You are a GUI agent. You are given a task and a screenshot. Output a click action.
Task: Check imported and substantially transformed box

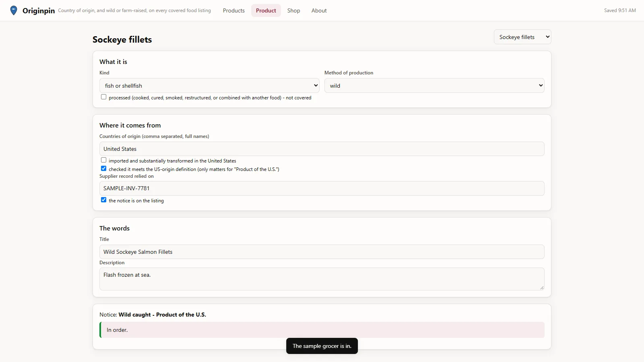coord(104,160)
